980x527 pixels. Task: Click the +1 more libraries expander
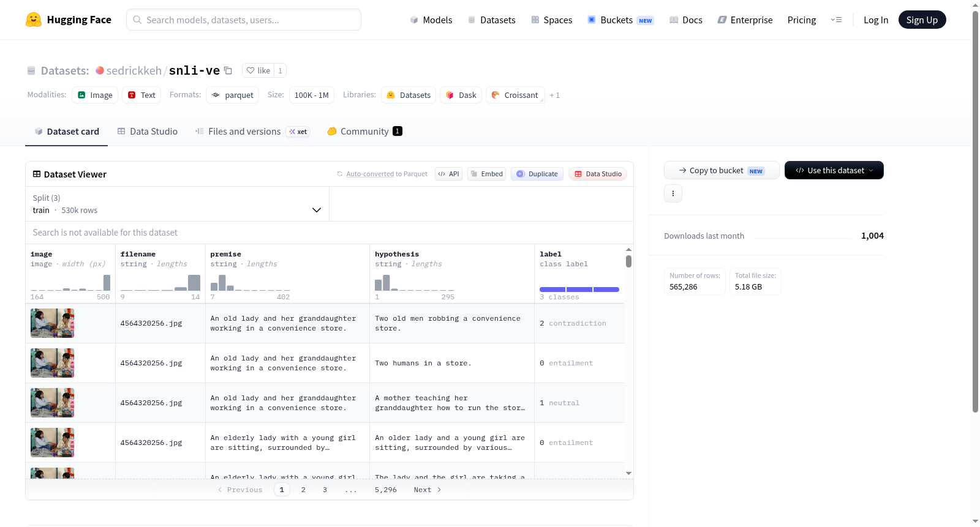[x=555, y=95]
